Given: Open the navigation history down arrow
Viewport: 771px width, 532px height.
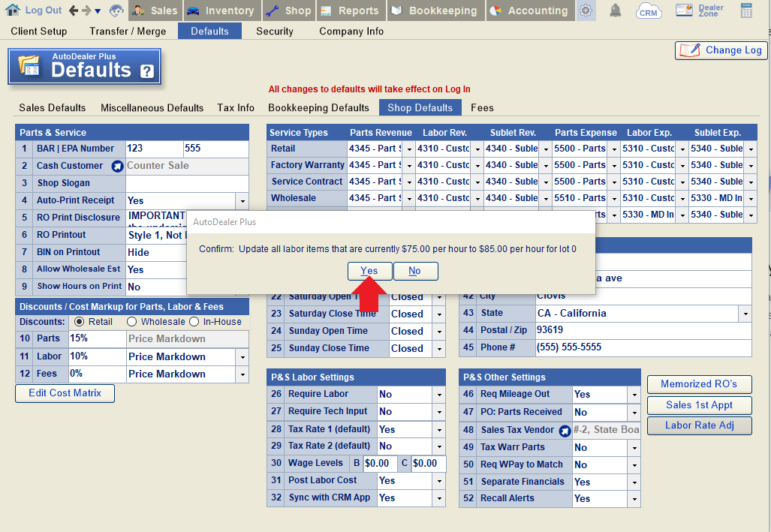Looking at the screenshot, I should tap(98, 11).
